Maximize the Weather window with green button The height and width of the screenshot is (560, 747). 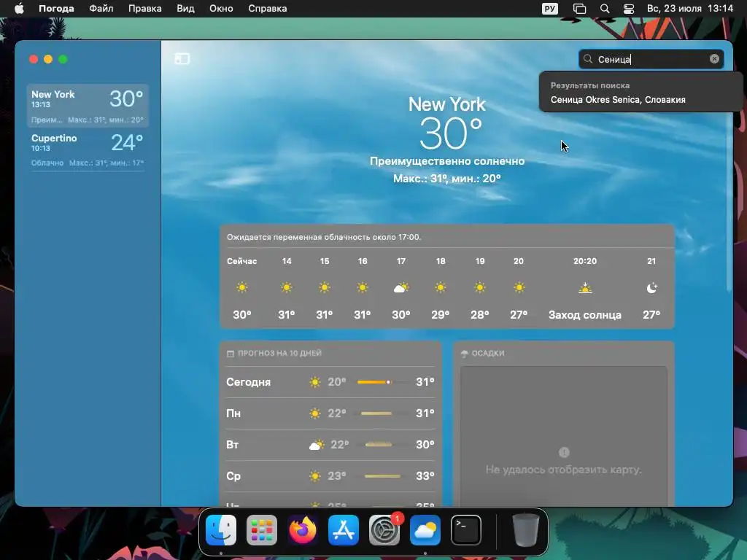click(x=63, y=59)
